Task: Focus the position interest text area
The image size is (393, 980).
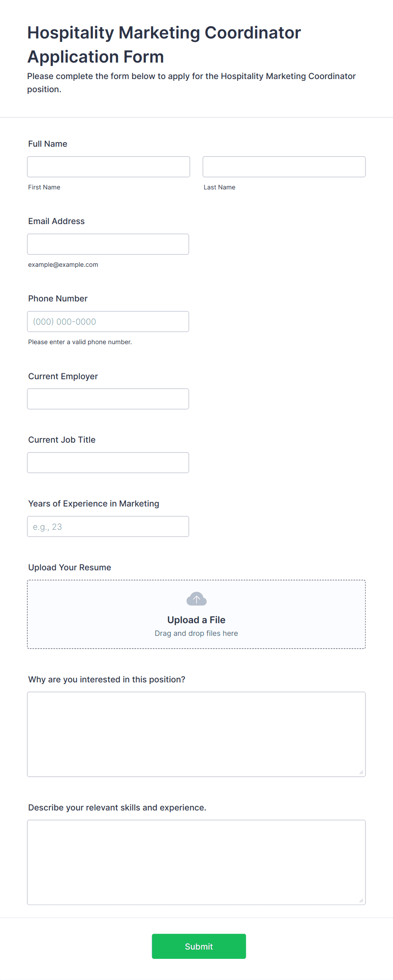Action: click(196, 734)
